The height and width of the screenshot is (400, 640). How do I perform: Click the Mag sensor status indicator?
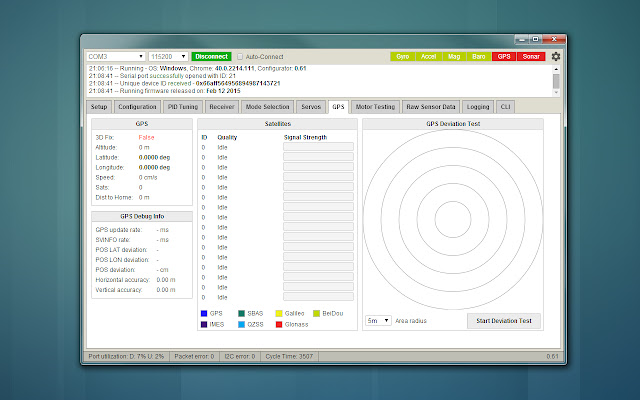pos(453,57)
